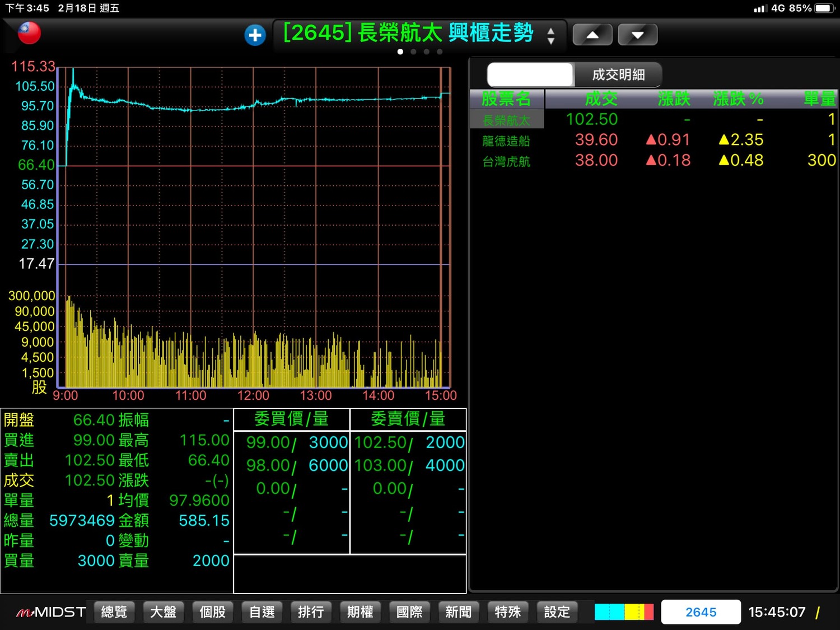Sort by 漲跌% column header
Screen dimensions: 840x630
pos(738,99)
